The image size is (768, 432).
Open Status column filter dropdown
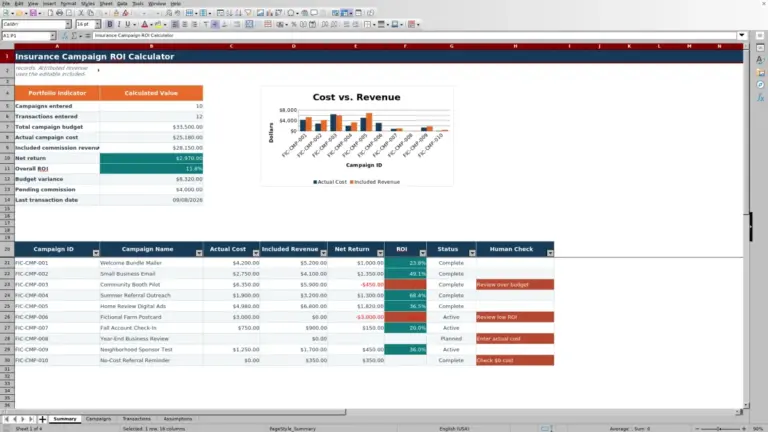(x=472, y=253)
